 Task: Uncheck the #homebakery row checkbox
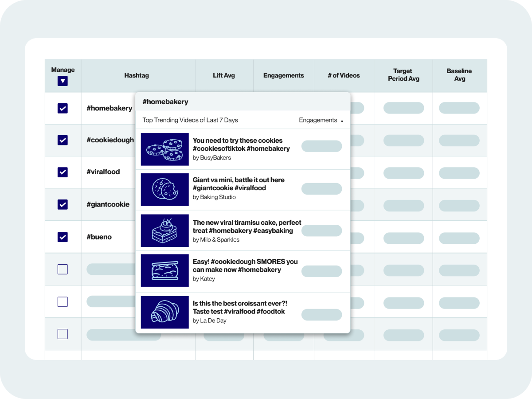(x=63, y=108)
